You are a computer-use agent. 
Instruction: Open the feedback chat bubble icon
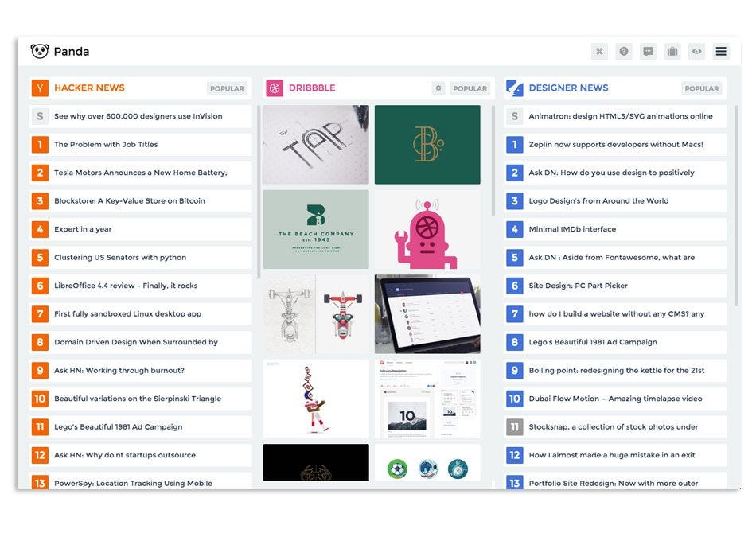pyautogui.click(x=648, y=51)
